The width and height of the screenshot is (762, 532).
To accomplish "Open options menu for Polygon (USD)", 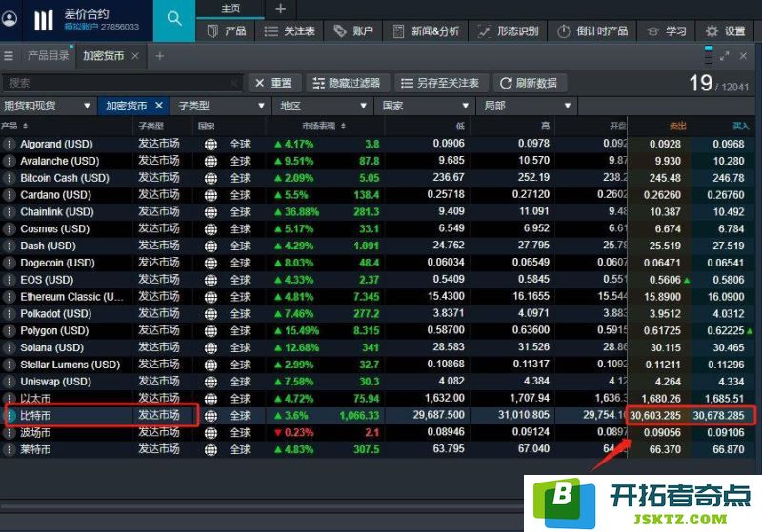I will [9, 331].
